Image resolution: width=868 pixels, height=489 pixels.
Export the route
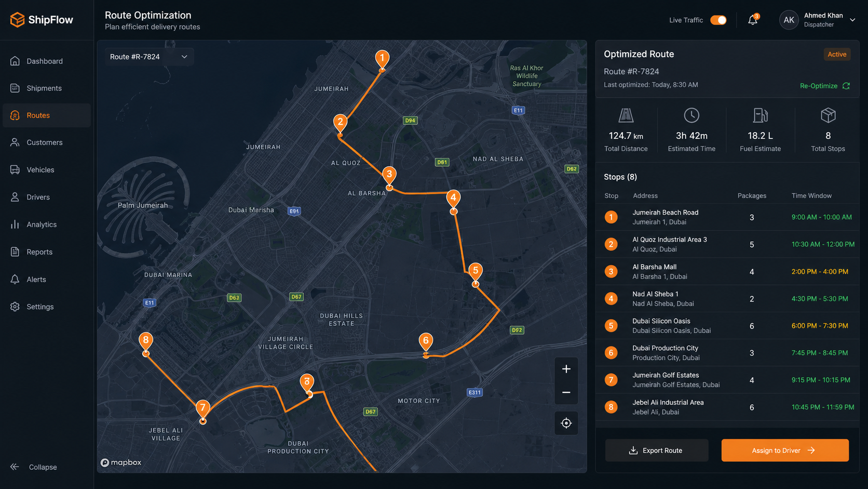(657, 451)
